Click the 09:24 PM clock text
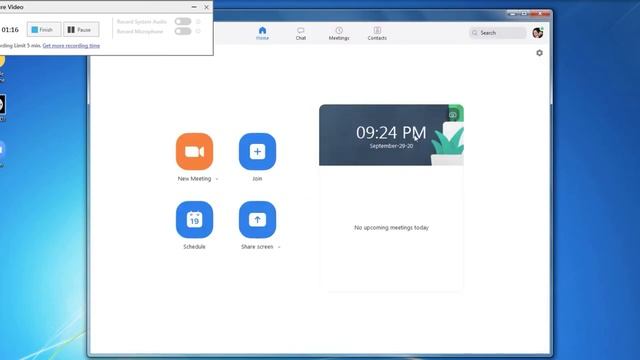Screen dimensions: 640x360 391,133
